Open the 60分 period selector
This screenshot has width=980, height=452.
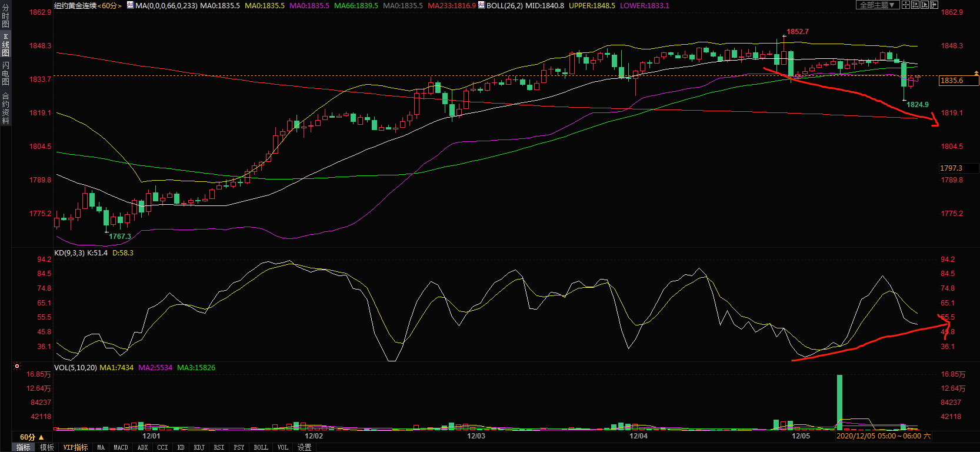pos(32,437)
